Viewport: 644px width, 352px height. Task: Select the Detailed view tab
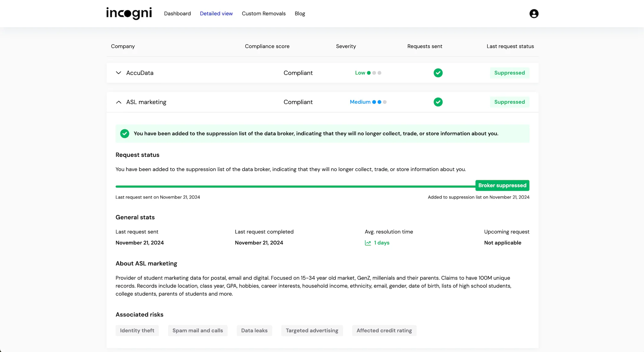[216, 13]
